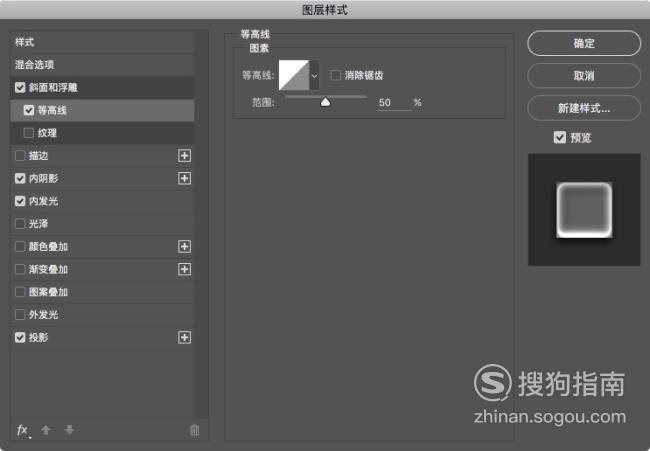Disable the 内发光 checkbox
This screenshot has width=650, height=451.
tap(20, 201)
